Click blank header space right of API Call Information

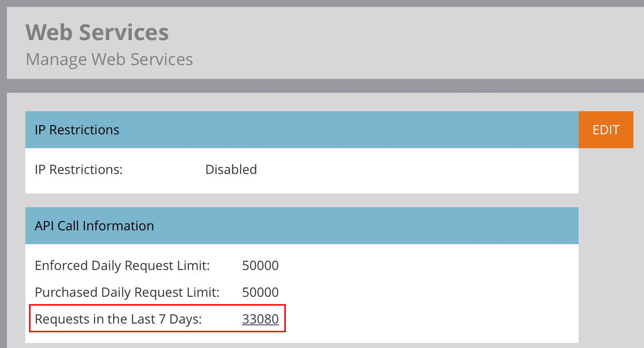[x=369, y=226]
